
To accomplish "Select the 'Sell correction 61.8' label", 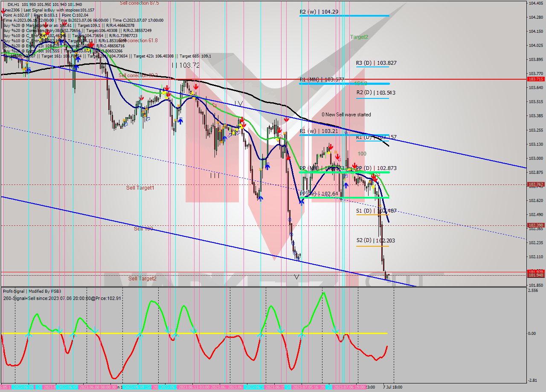I will pos(139,40).
